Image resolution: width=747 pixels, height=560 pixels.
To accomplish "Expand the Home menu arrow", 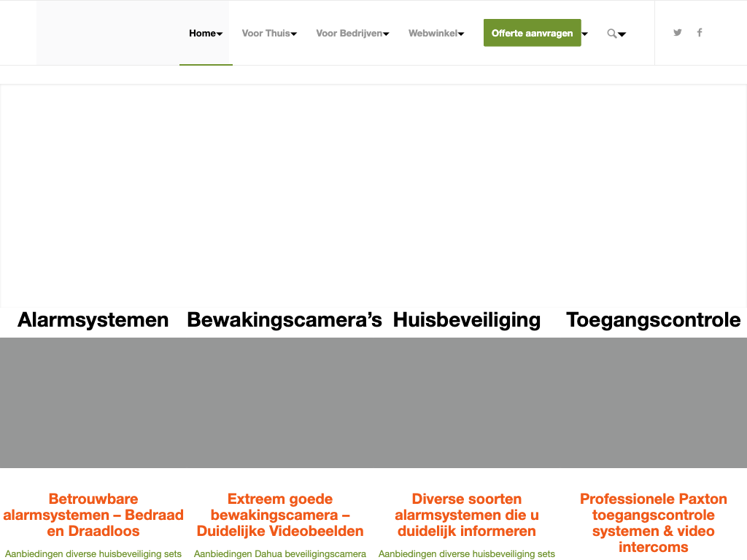I will tap(220, 34).
